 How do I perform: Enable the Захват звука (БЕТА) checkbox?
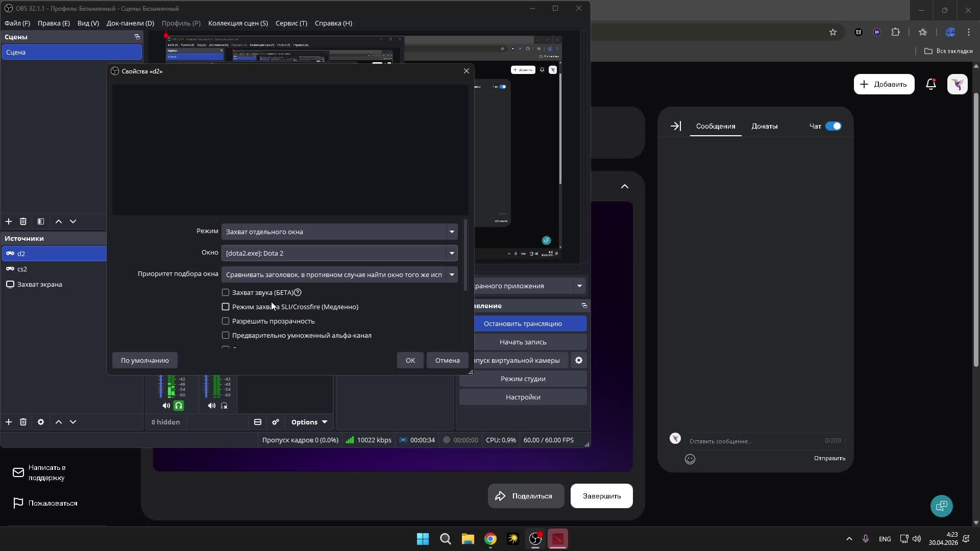(x=226, y=292)
